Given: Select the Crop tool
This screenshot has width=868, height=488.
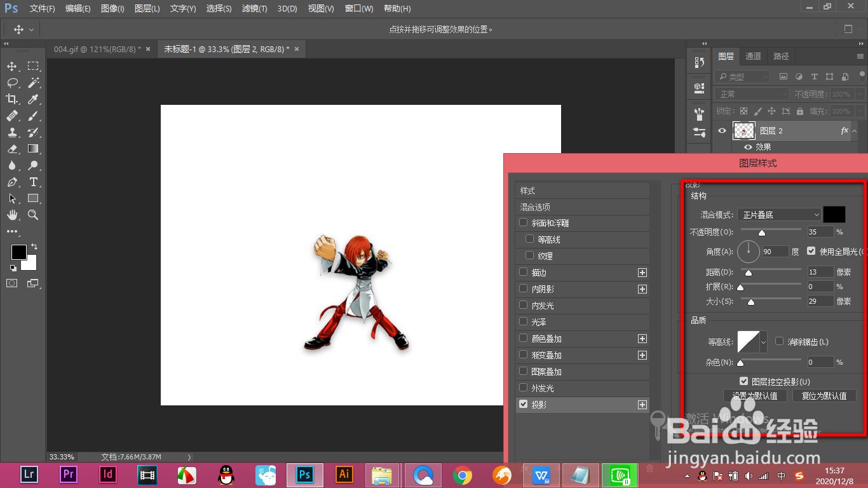Looking at the screenshot, I should coord(12,99).
